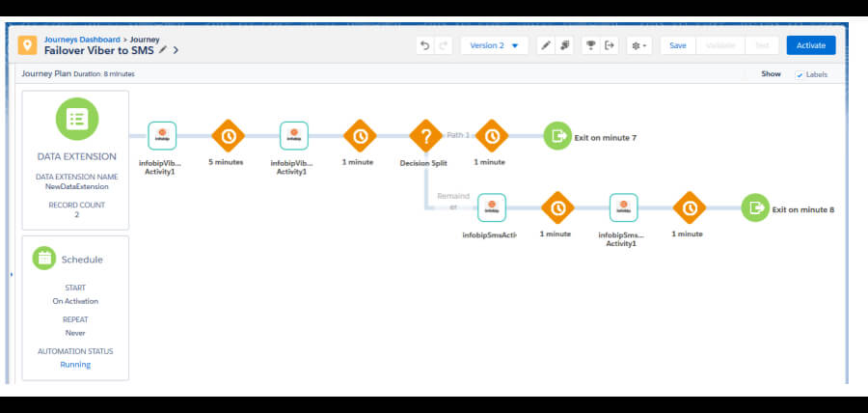The height and width of the screenshot is (413, 868).
Task: Click the Exit on minute 8 icon
Action: [755, 207]
